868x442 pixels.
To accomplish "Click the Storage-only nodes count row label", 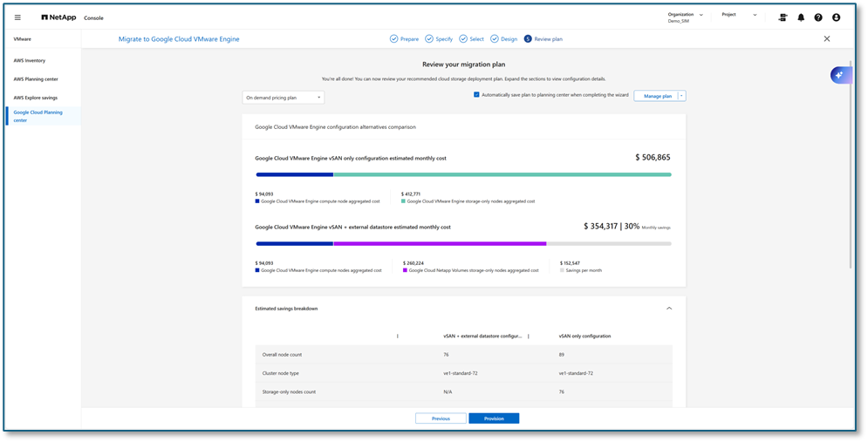I will [289, 391].
